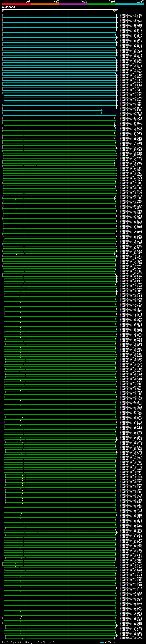Open hit UniRef100_A5AEY7

[131, 273]
